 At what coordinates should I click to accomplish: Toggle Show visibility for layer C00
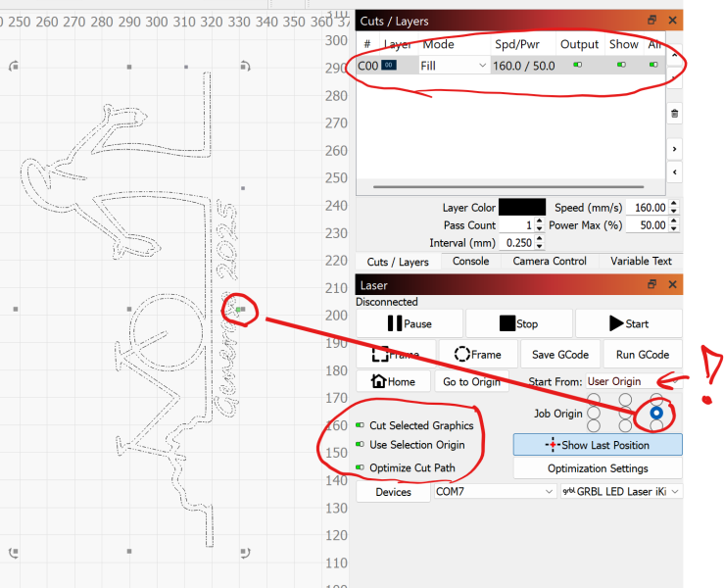622,66
